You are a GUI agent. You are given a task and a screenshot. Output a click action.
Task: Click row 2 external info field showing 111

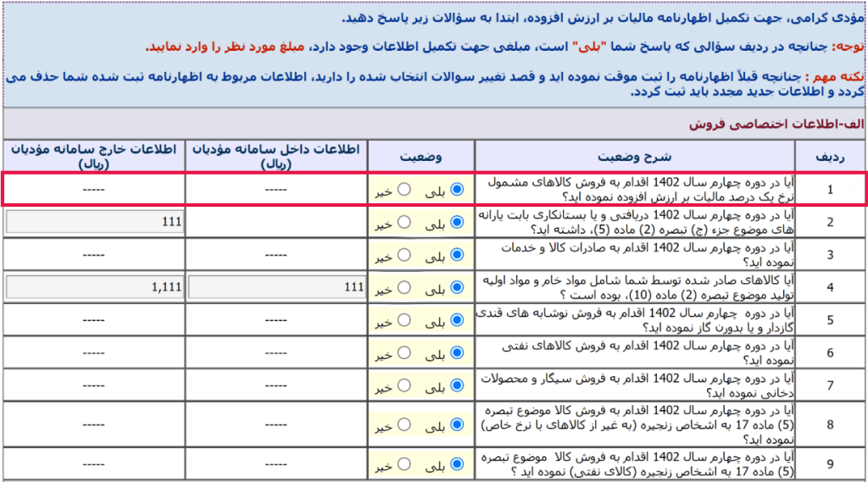point(94,222)
